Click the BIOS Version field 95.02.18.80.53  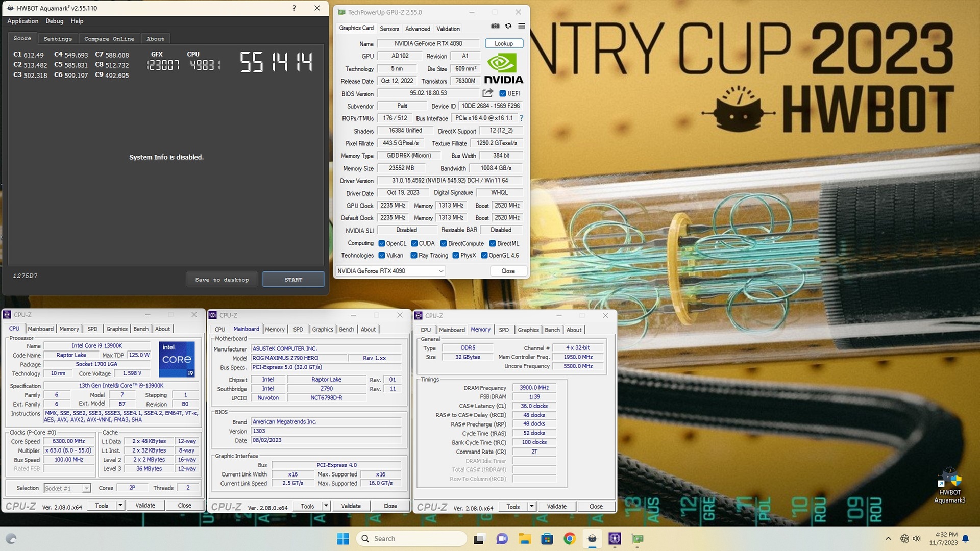click(428, 93)
